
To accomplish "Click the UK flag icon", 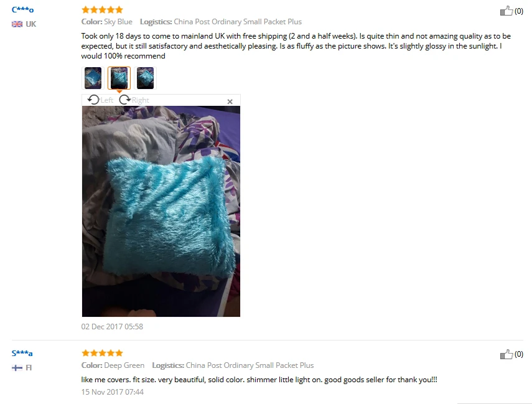I will pos(17,24).
